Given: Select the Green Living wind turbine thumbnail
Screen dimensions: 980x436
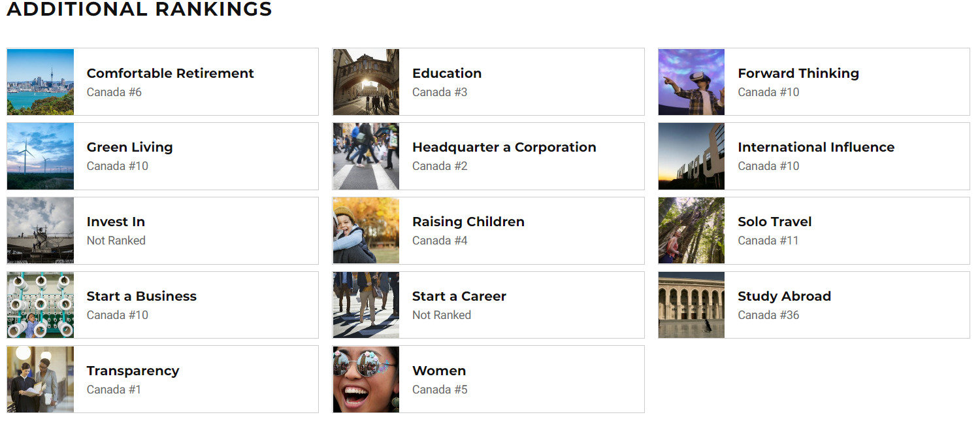Looking at the screenshot, I should click(x=40, y=156).
